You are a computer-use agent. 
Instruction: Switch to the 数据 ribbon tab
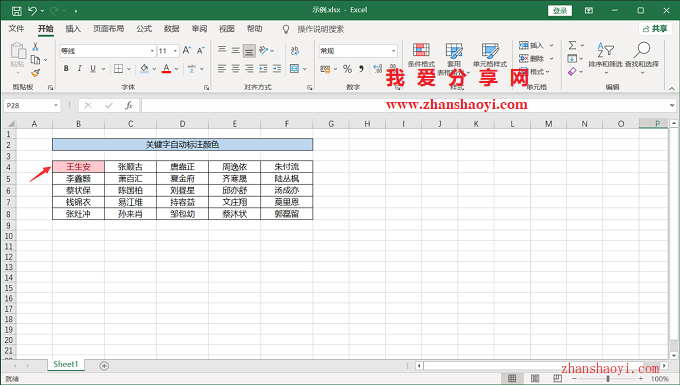(172, 29)
